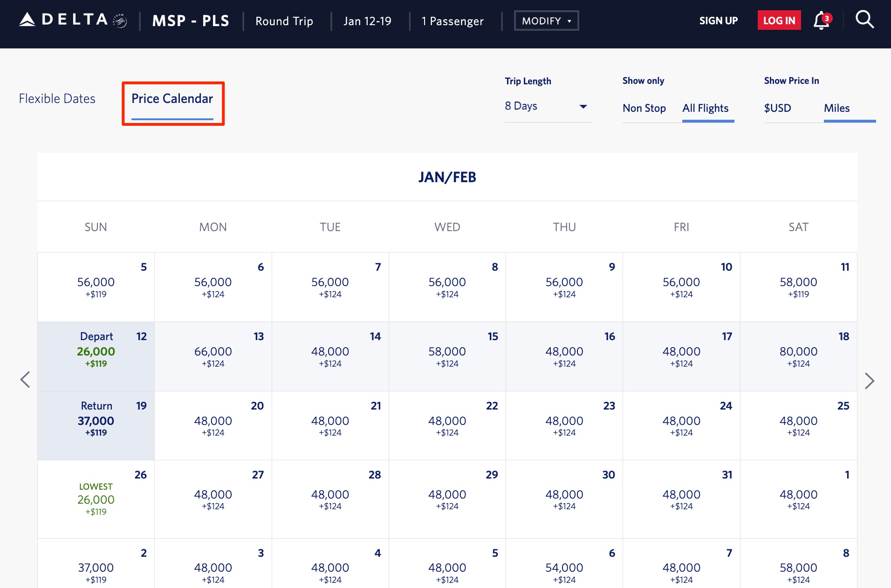Choose January 23 date cell

[564, 425]
